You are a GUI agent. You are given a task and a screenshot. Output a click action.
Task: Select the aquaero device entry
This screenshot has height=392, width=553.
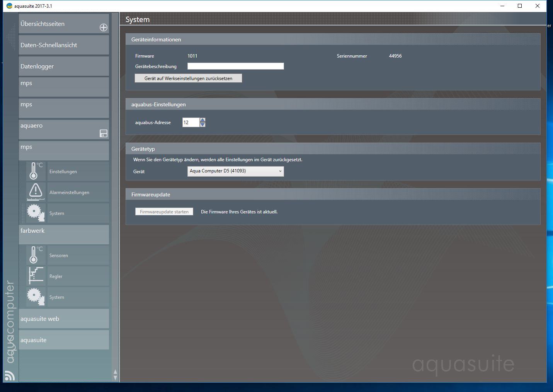pyautogui.click(x=64, y=130)
